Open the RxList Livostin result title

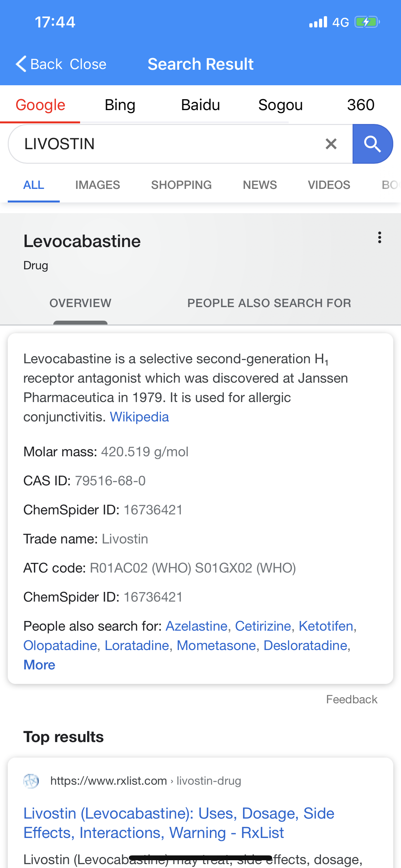tap(179, 823)
